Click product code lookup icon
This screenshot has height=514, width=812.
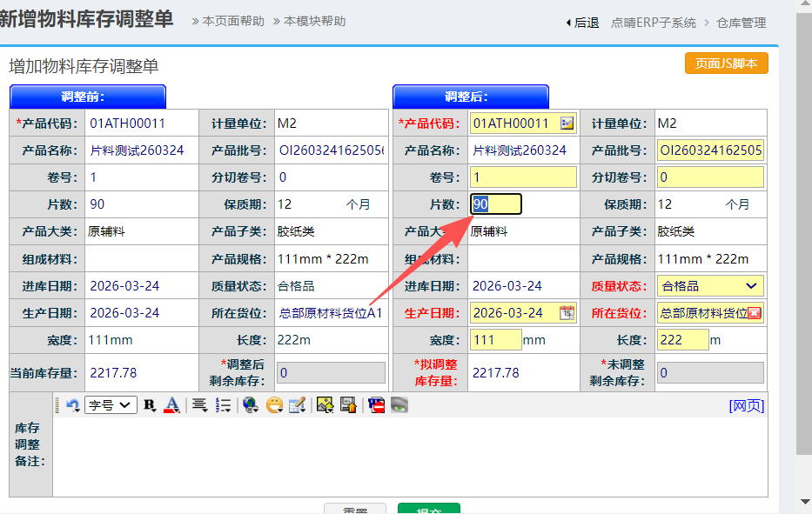[567, 123]
